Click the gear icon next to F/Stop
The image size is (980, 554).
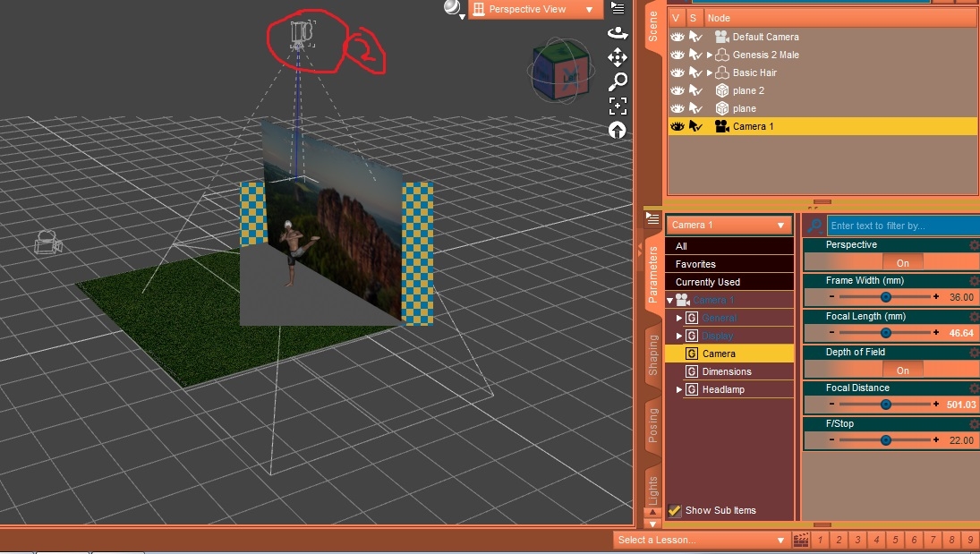click(972, 424)
